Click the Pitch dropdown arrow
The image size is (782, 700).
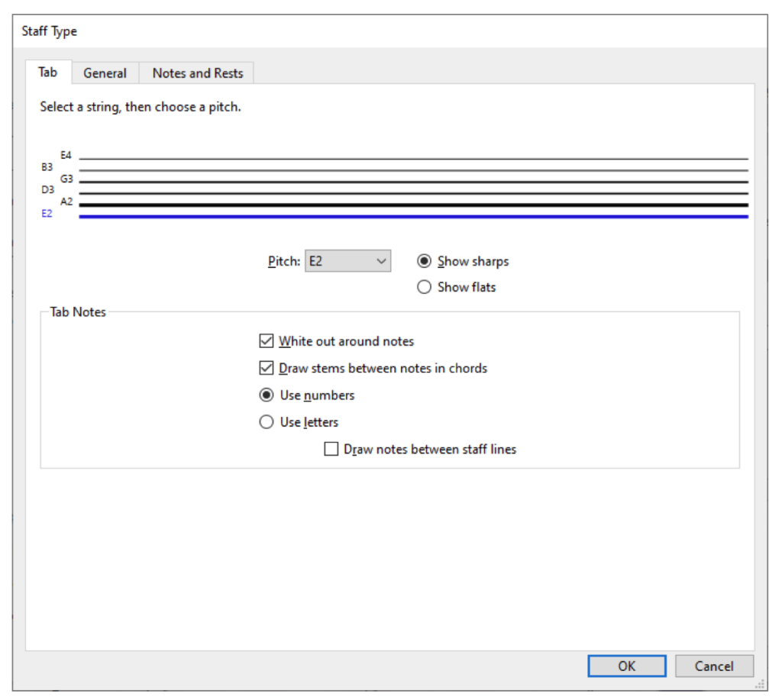381,261
